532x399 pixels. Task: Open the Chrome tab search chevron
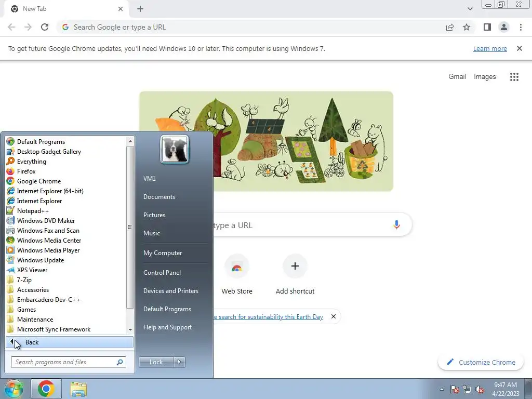[x=470, y=9]
